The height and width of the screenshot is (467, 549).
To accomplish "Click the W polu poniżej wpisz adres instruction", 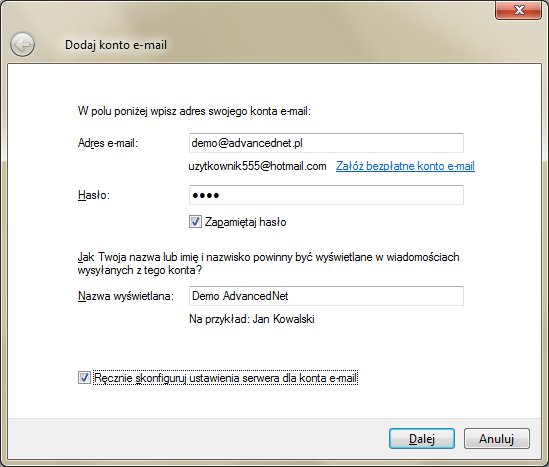I will point(194,111).
